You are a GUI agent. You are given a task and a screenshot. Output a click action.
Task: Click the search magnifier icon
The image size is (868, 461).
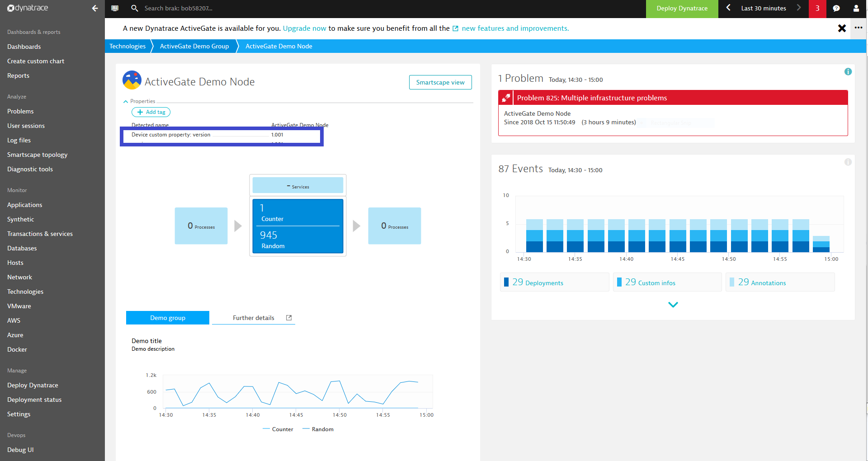point(134,8)
